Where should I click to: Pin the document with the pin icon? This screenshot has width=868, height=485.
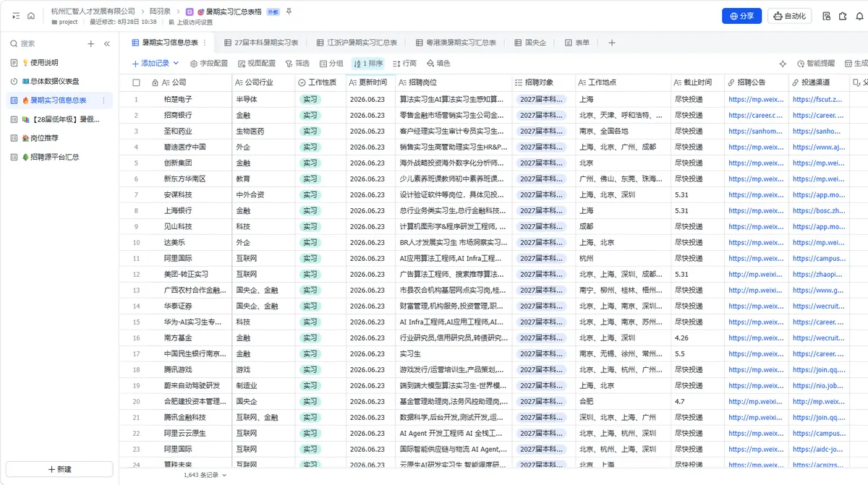click(289, 12)
